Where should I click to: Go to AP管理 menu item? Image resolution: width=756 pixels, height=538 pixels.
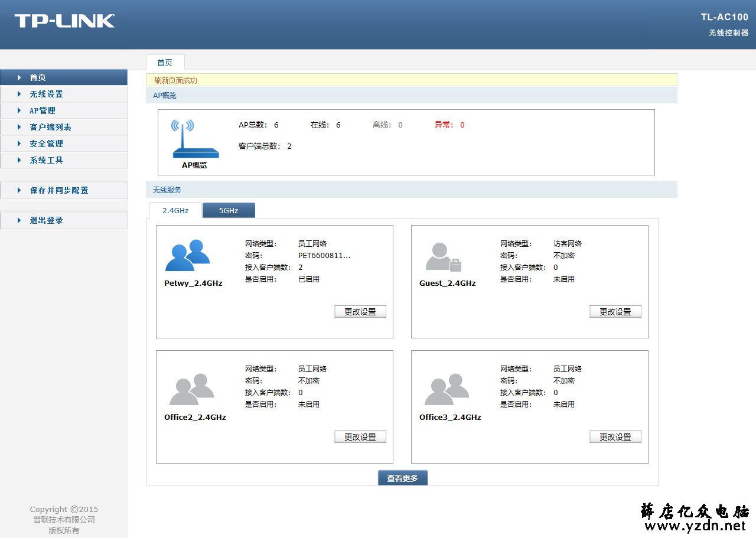[64, 110]
